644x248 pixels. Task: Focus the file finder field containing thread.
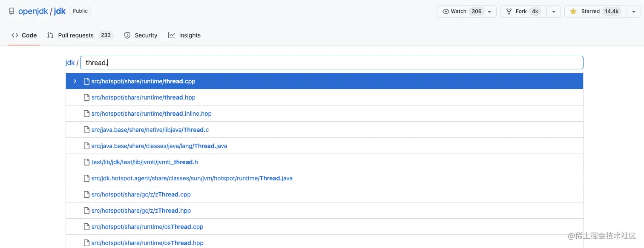(x=331, y=63)
